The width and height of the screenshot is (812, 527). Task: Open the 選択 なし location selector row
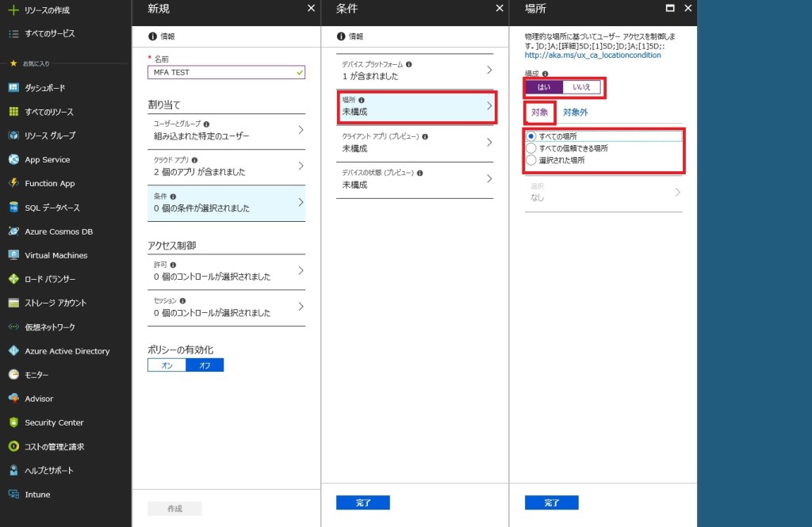click(x=603, y=193)
